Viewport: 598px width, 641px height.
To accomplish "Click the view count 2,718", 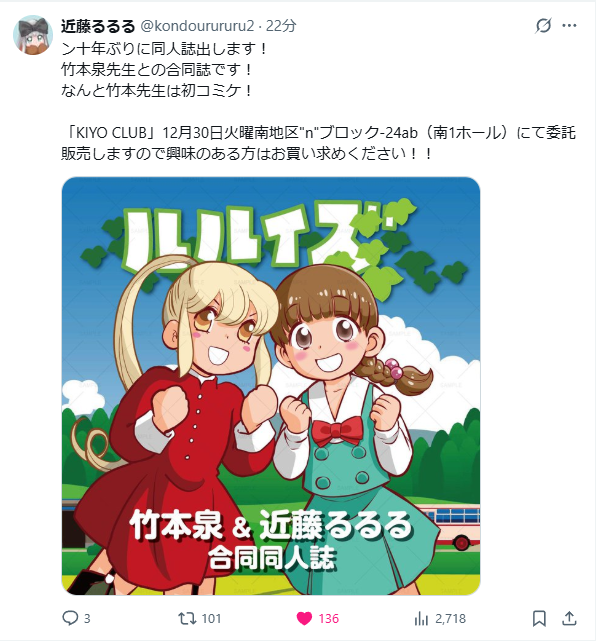I will click(450, 619).
